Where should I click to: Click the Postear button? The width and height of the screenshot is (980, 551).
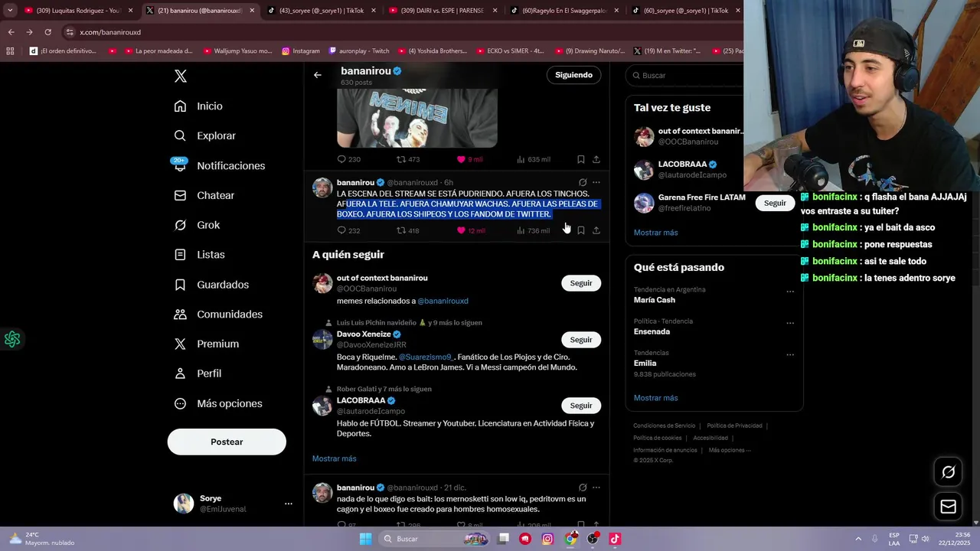click(x=227, y=442)
